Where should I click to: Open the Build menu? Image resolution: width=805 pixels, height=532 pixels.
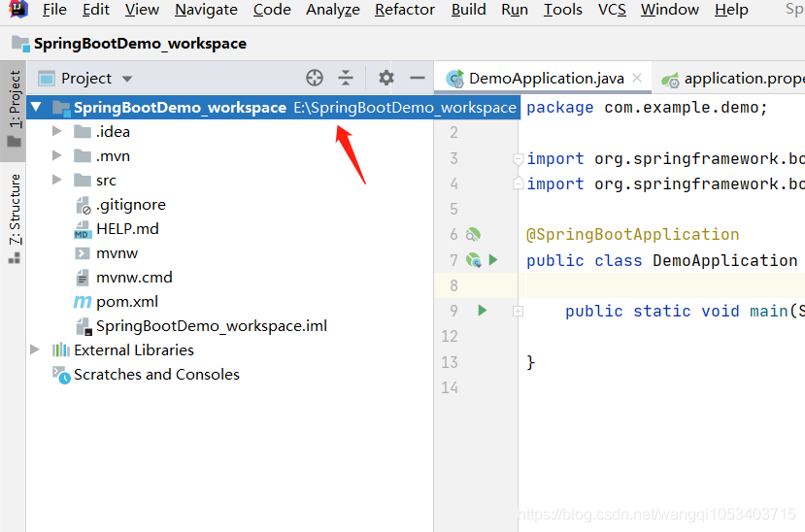point(468,10)
